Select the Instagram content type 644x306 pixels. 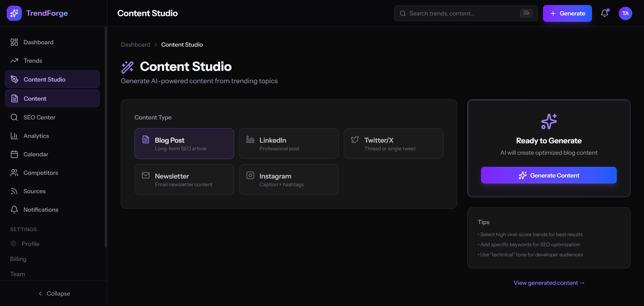[x=289, y=180]
